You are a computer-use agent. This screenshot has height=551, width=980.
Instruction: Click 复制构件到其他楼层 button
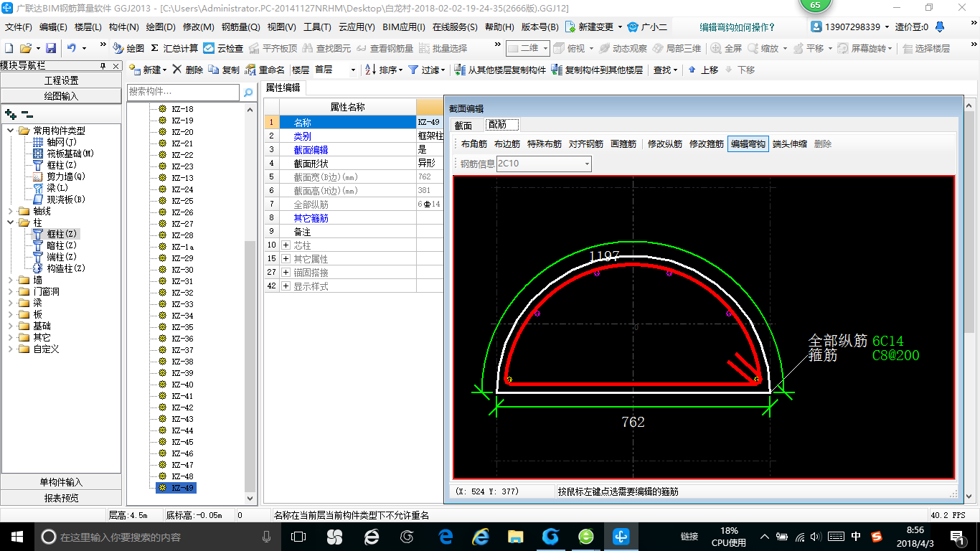pyautogui.click(x=597, y=70)
